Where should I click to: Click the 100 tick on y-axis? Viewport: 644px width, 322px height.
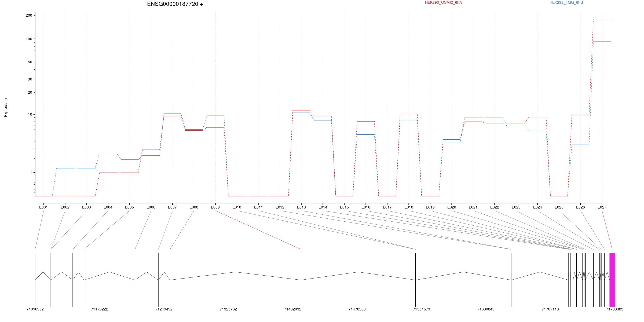tap(29, 39)
